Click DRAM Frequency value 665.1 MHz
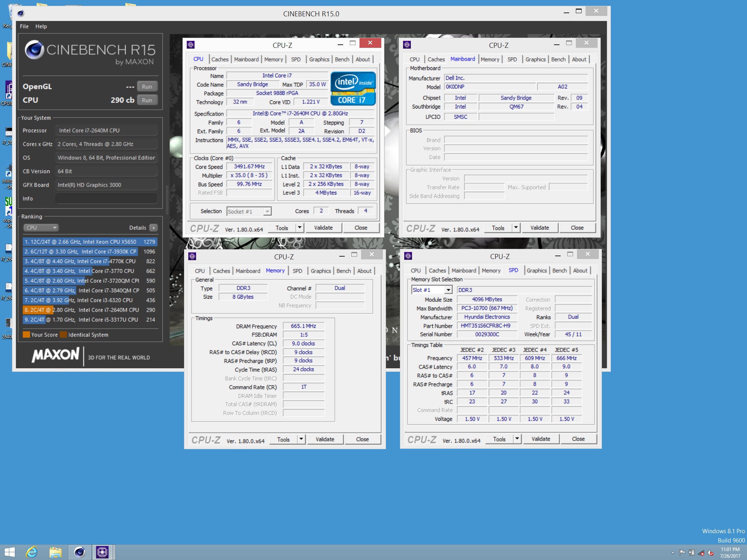The width and height of the screenshot is (747, 560). tap(303, 326)
